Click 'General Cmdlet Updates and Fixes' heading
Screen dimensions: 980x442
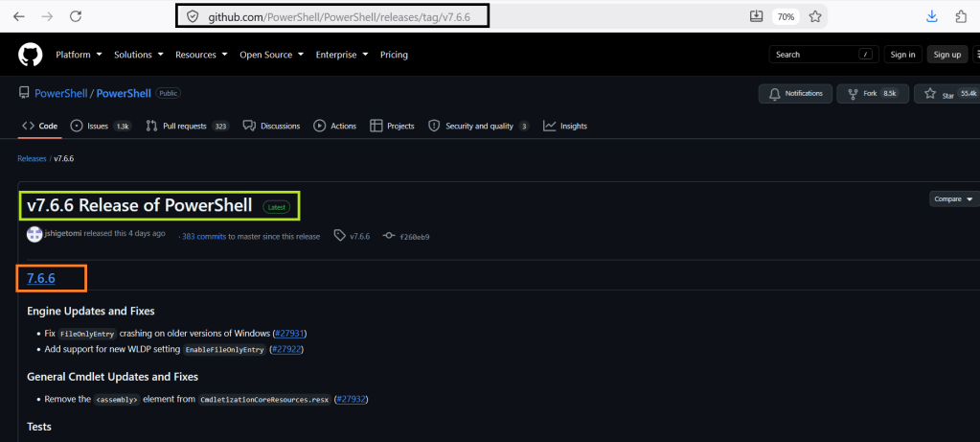[112, 377]
